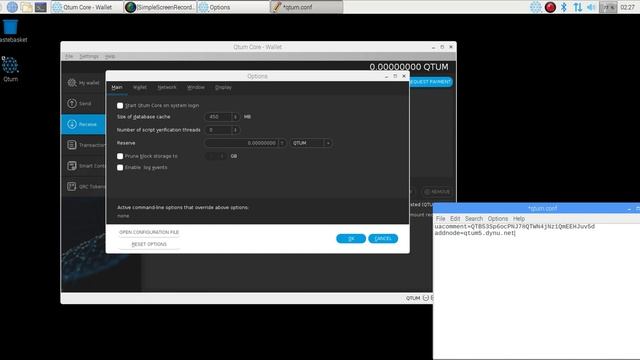Open File menu in qtum.conf editor

tap(440, 219)
